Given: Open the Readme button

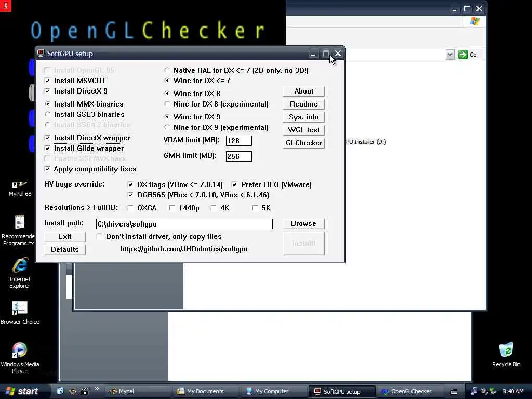Looking at the screenshot, I should click(x=303, y=104).
